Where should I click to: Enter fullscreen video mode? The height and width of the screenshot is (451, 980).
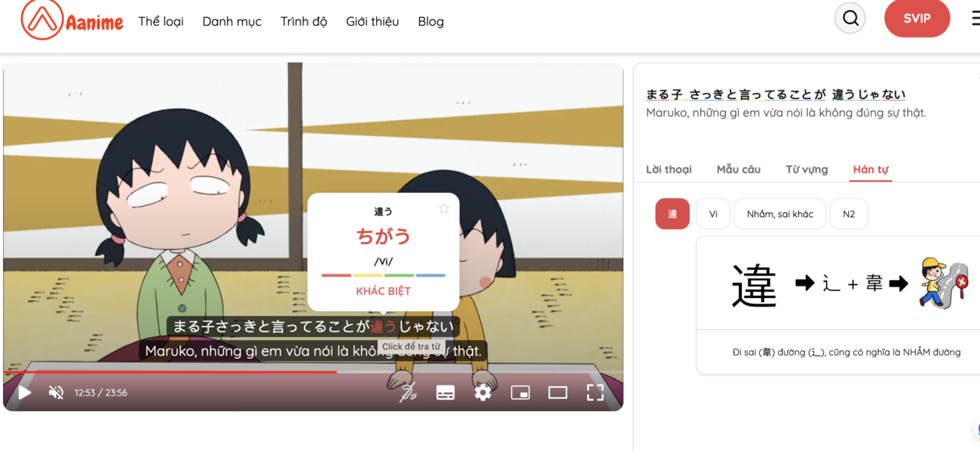click(595, 392)
